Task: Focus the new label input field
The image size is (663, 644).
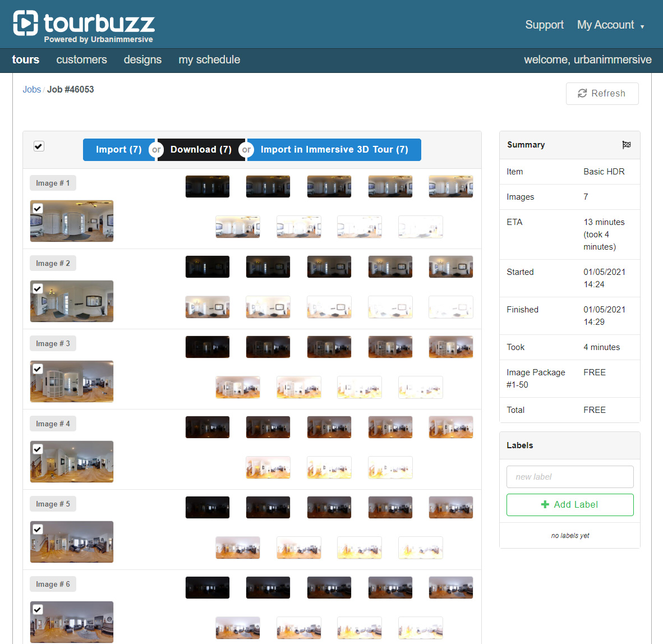Action: [x=570, y=477]
